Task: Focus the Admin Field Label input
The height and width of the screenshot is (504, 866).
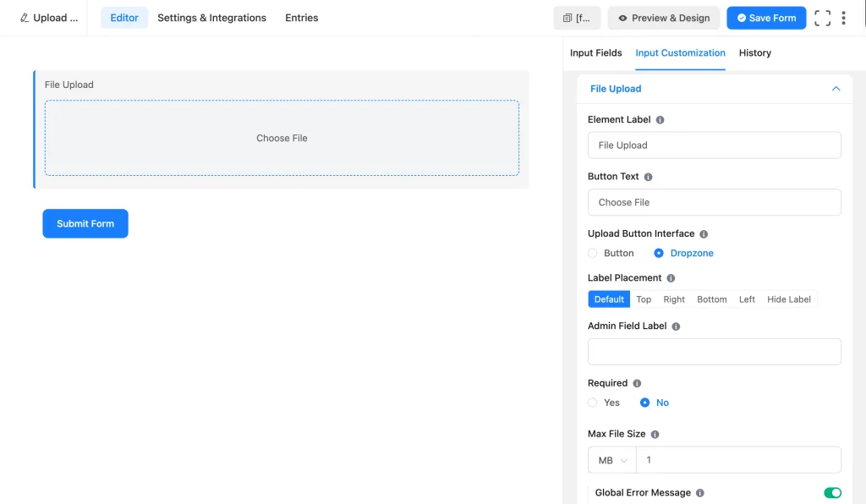Action: [x=714, y=352]
